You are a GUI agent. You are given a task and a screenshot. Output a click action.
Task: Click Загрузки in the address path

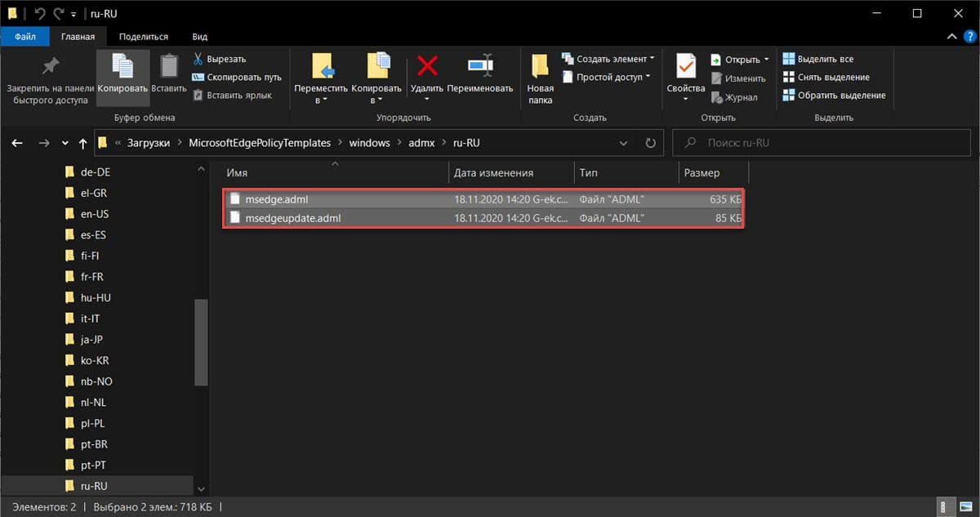click(x=149, y=142)
